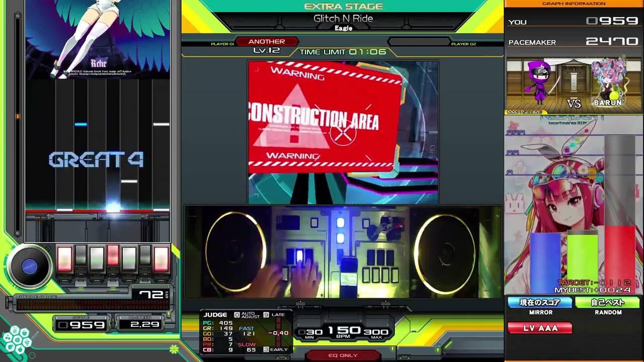Click the Construction Area video background
The width and height of the screenshot is (644, 362).
coord(343,133)
